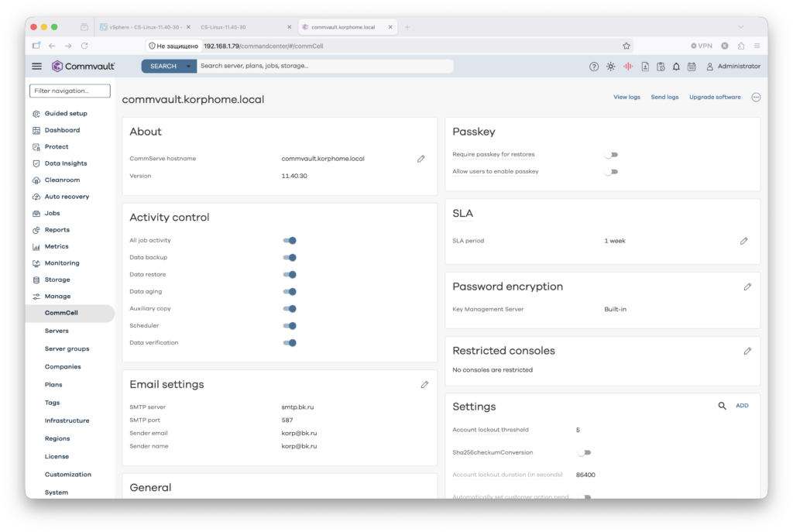Search within Settings magnifier icon
The image size is (793, 532).
click(723, 406)
